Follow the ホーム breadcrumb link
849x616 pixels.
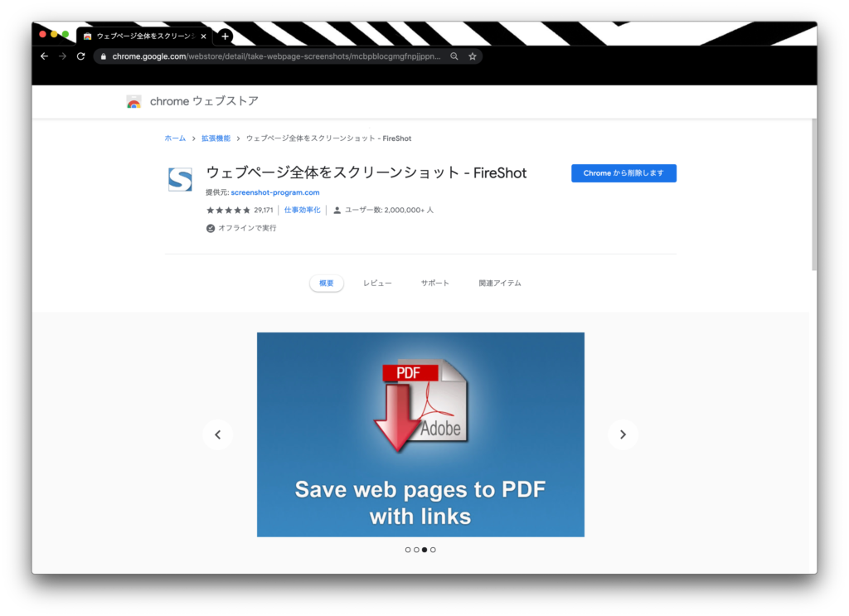coord(175,138)
